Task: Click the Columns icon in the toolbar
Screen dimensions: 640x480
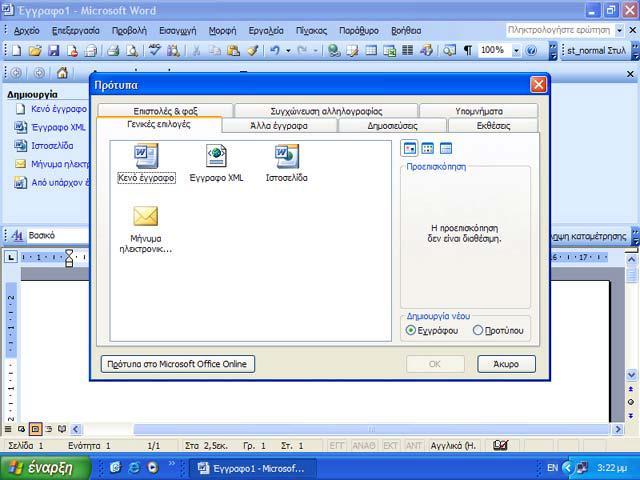Action: [408, 51]
